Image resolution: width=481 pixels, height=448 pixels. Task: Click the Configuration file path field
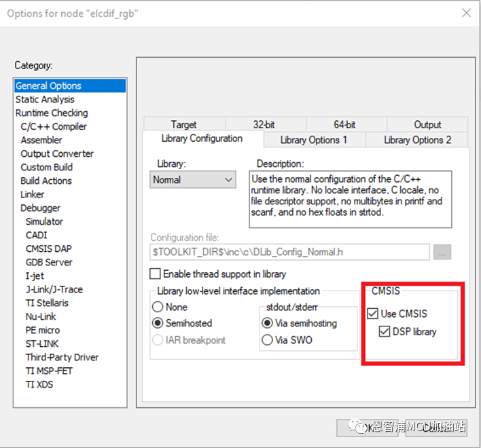point(289,252)
